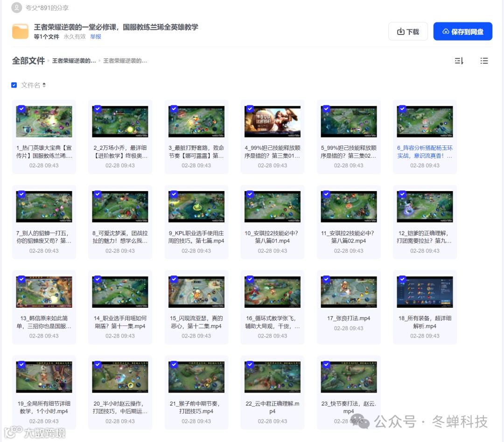Screen dimensions: 504x442
Task: Open thumbnail of 18_所有装备 video
Action: tap(425, 292)
